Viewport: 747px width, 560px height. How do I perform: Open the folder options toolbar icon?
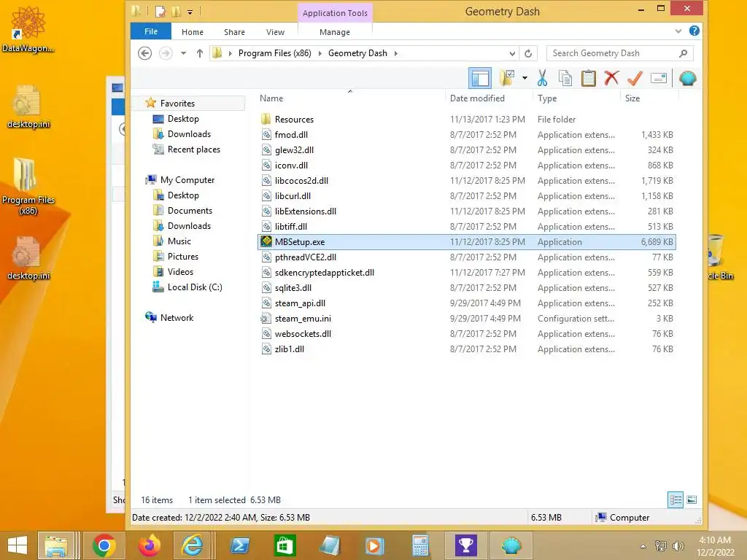coord(507,78)
